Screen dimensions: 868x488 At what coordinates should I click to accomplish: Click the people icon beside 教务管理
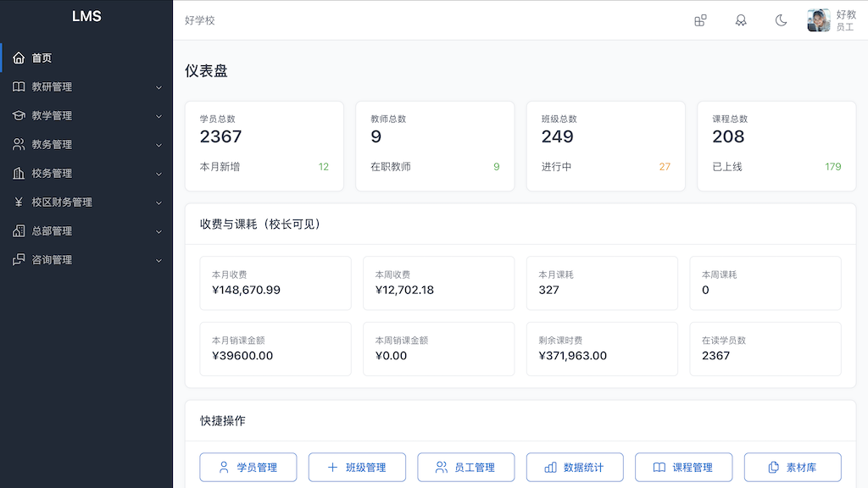tap(19, 144)
